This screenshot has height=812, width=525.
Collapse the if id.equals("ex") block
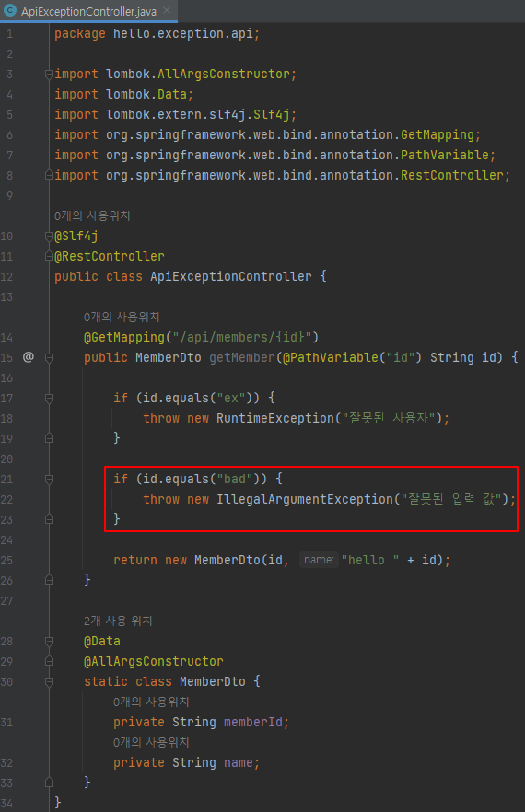pos(49,398)
